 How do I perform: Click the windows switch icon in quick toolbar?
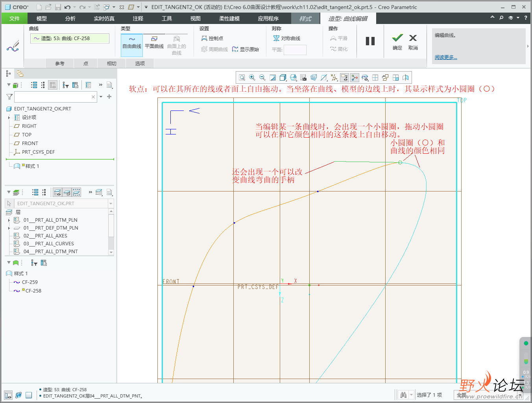(x=106, y=7)
